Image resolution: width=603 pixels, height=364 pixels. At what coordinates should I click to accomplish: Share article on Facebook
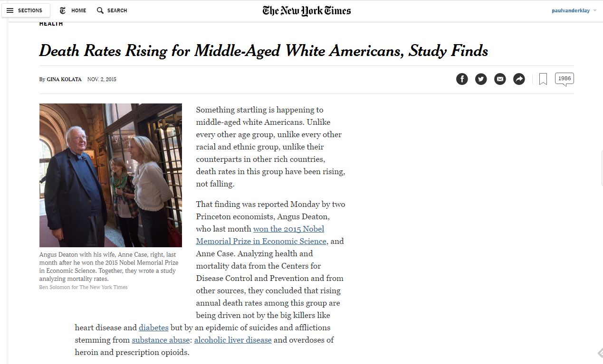(x=462, y=79)
